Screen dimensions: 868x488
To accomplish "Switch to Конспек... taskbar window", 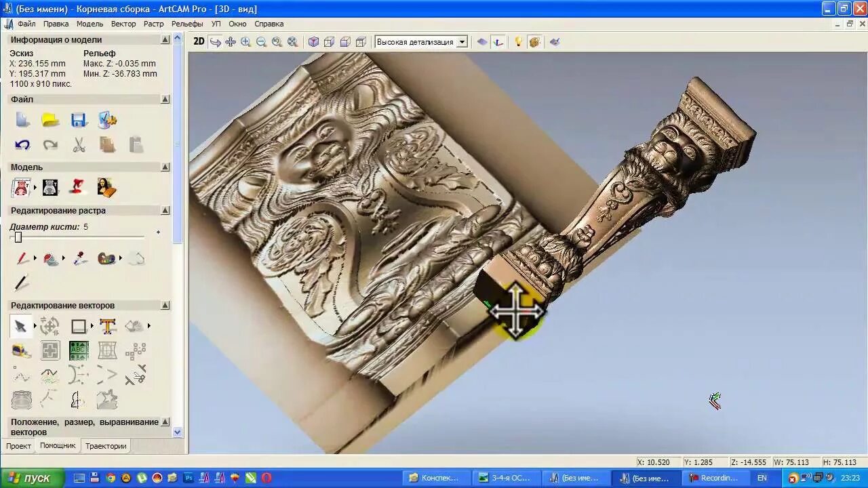I will pos(435,478).
